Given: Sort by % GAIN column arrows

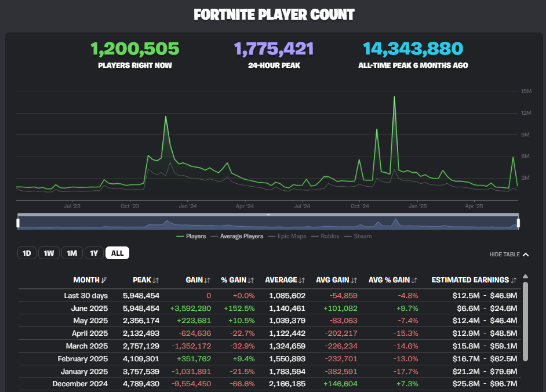Looking at the screenshot, I should point(251,280).
